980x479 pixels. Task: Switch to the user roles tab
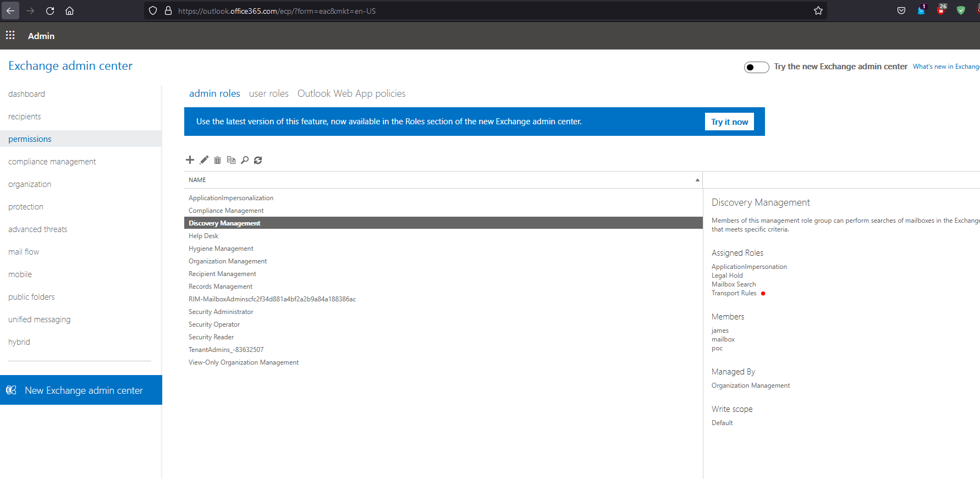[x=268, y=93]
